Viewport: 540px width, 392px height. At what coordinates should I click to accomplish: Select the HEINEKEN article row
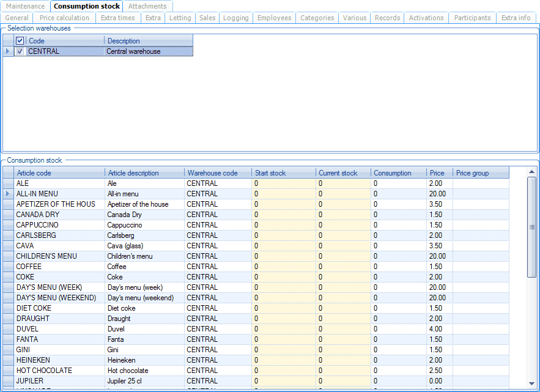coord(59,360)
